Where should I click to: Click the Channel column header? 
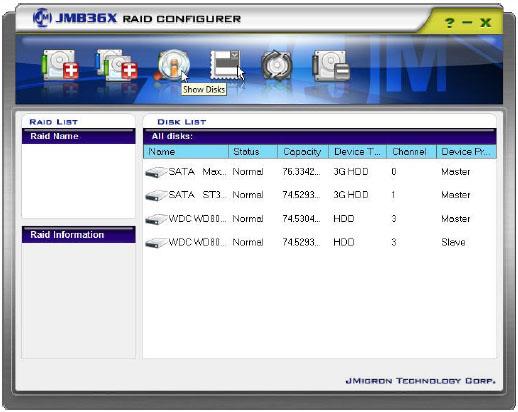(411, 152)
